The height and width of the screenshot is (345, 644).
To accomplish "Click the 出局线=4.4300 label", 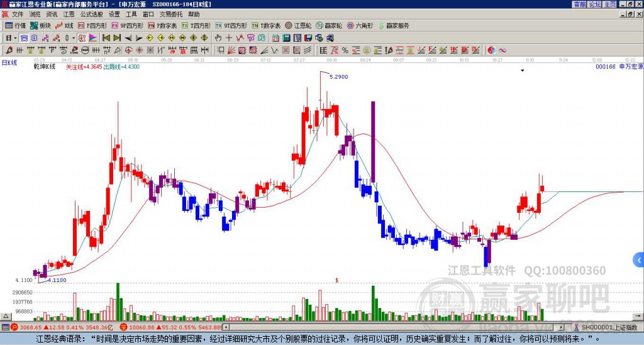I will 121,67.
